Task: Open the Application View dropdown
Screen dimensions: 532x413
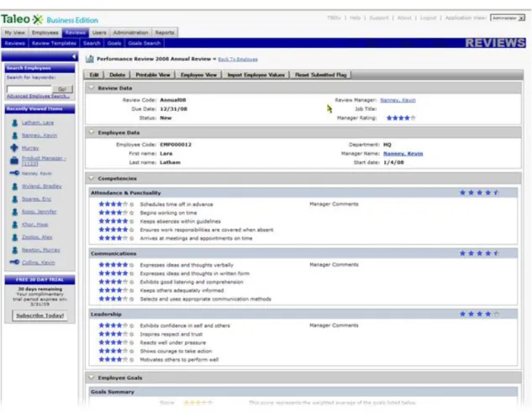Action: (508, 18)
